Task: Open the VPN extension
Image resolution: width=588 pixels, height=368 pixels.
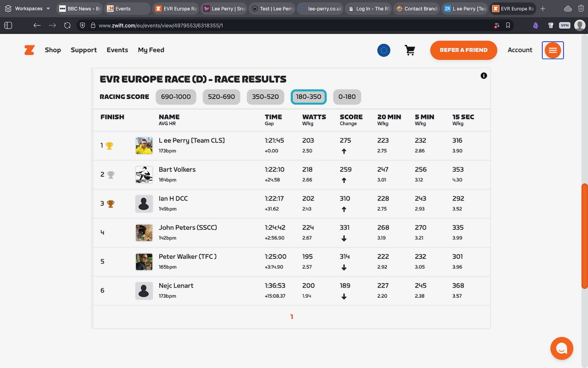Action: pyautogui.click(x=565, y=25)
